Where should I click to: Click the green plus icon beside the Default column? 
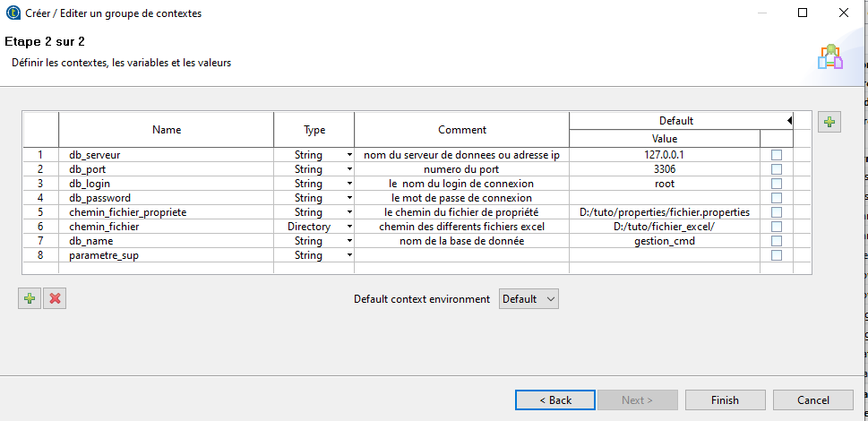[x=829, y=122]
